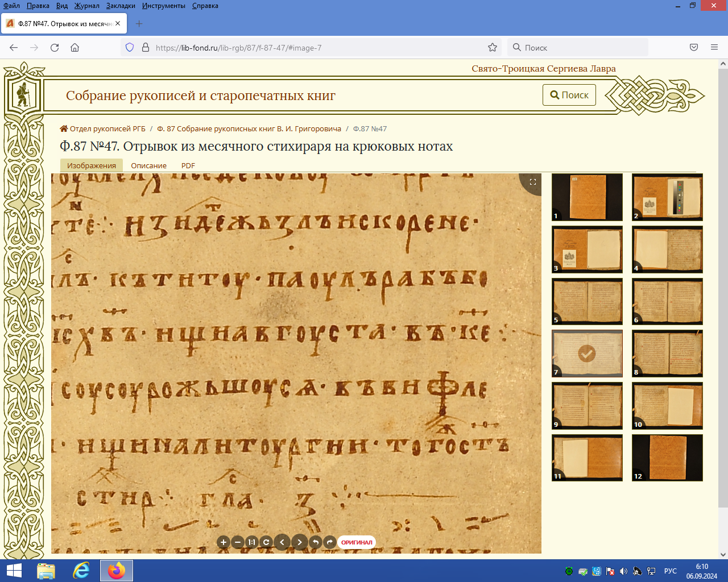Viewport: 728px width, 582px height.
Task: Save page to Pocket
Action: point(694,48)
